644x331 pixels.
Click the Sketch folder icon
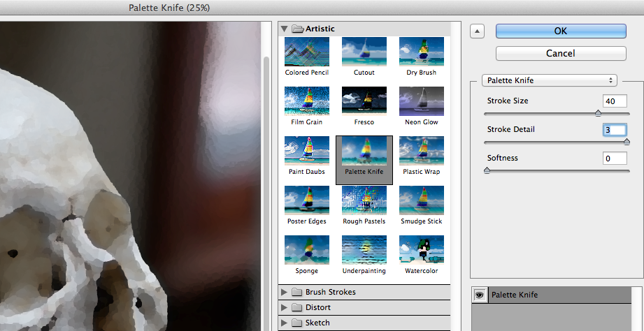(x=296, y=323)
